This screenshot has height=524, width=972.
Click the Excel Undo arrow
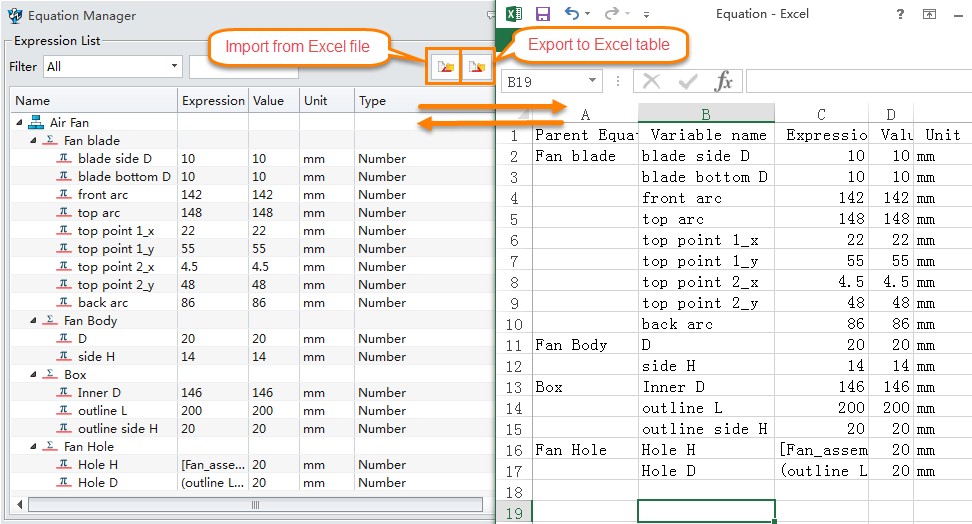[x=572, y=13]
